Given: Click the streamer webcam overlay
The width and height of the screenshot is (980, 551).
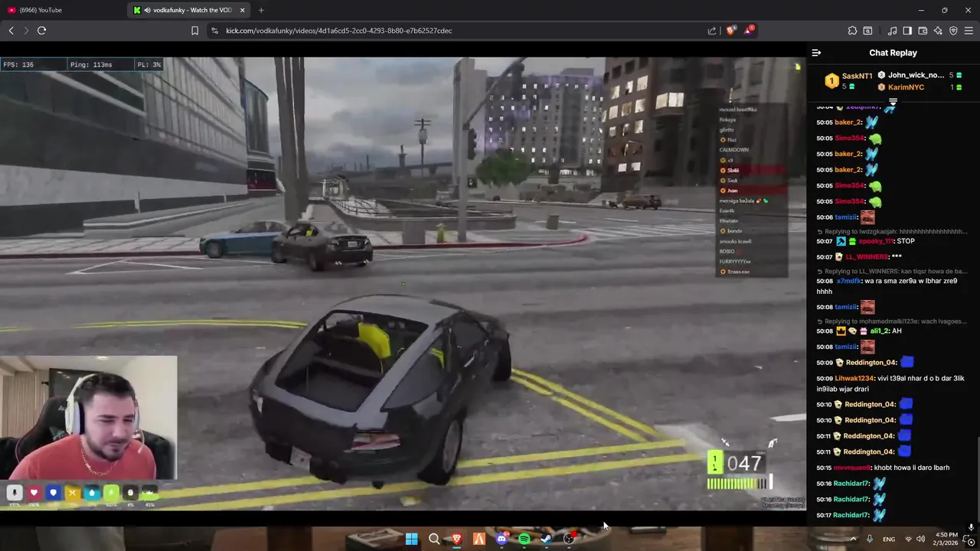Looking at the screenshot, I should point(88,417).
